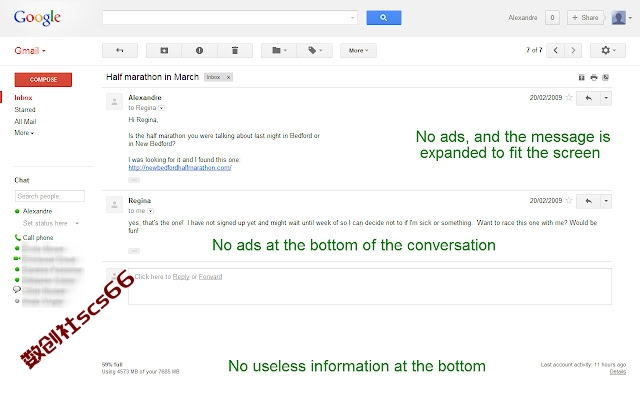640x400 pixels.
Task: Reply to Regina's message arrow button
Action: 588,201
